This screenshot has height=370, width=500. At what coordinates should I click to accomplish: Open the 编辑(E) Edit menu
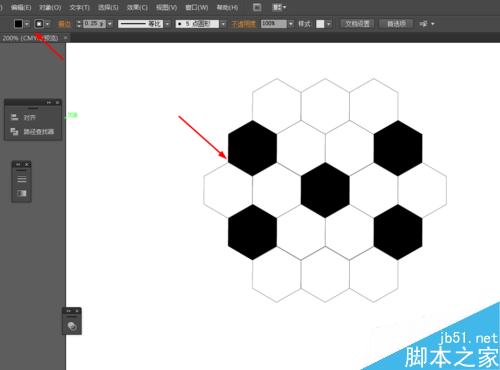tap(21, 7)
